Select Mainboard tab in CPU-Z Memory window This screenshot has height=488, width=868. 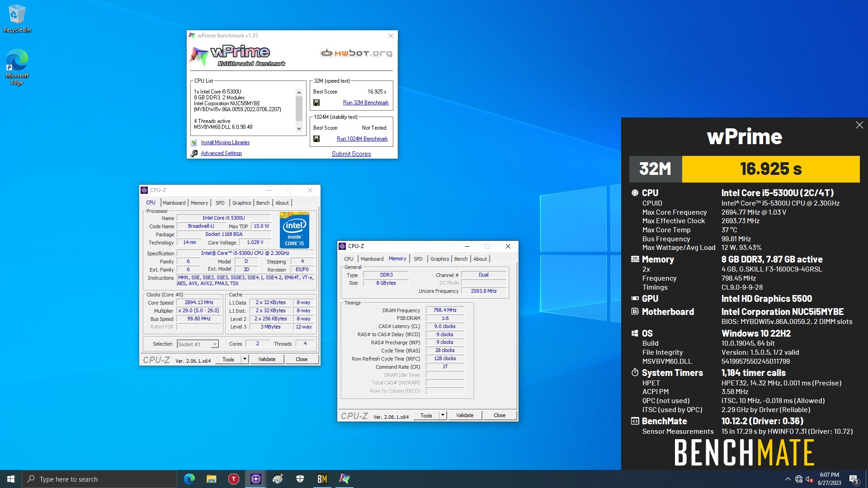[x=372, y=259]
